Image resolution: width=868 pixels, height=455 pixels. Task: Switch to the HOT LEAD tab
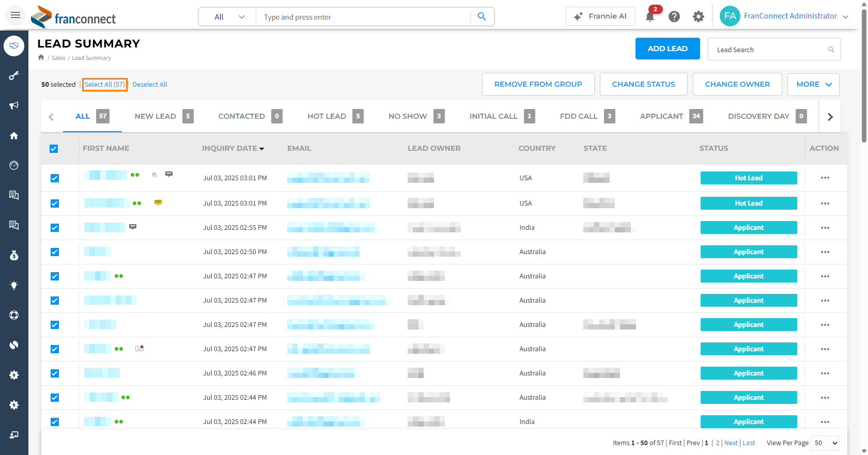(x=335, y=116)
